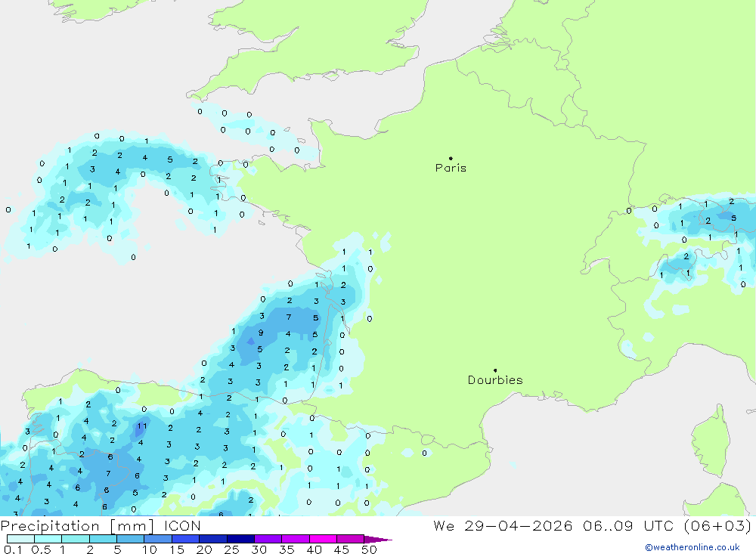The width and height of the screenshot is (756, 554).
Task: Click the '(06+03)' forecast offset text
Action: [x=717, y=526]
